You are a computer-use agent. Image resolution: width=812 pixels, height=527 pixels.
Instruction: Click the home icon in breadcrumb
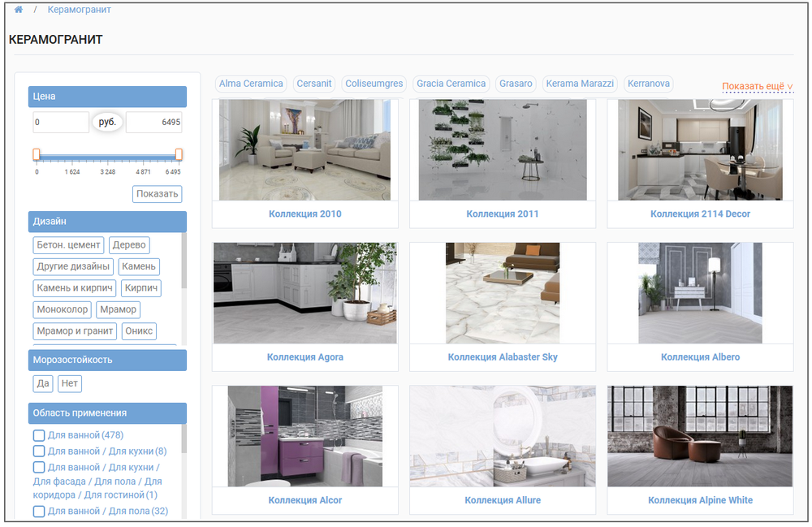coord(19,11)
